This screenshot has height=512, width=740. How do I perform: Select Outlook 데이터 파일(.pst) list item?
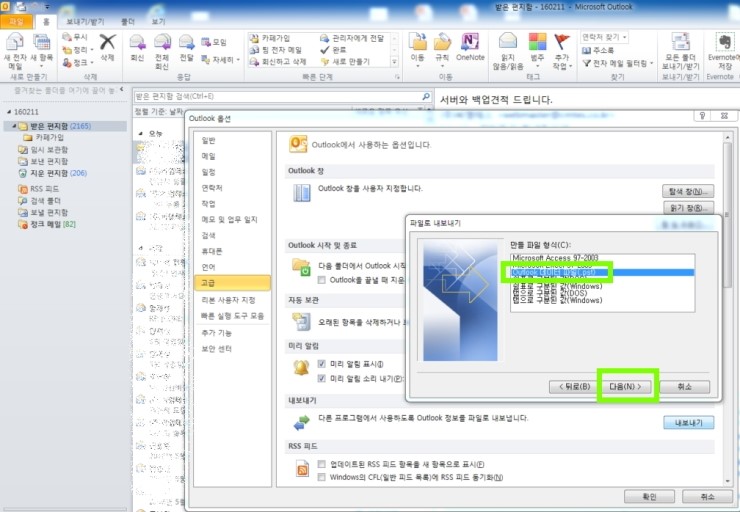tap(602, 272)
